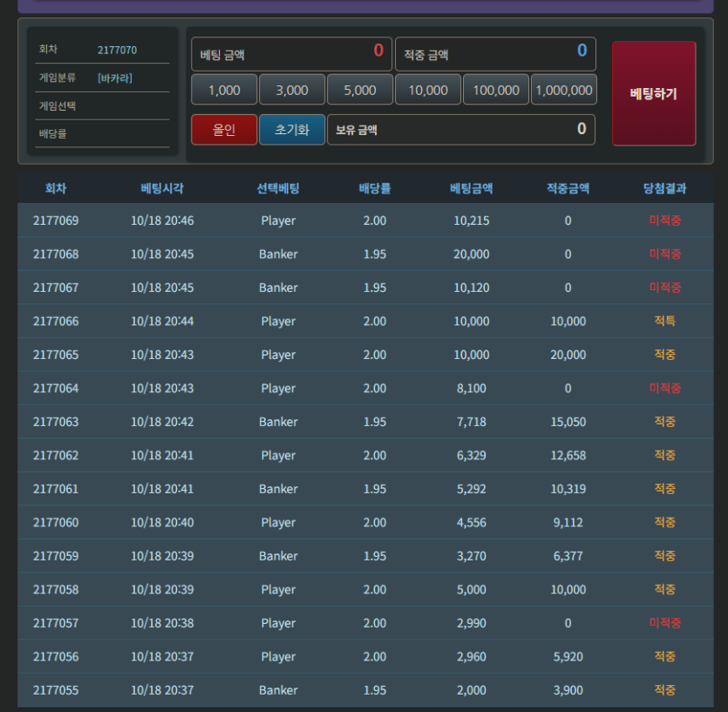This screenshot has height=712, width=728.
Task: Click the 당첨결과 column header
Action: click(665, 188)
